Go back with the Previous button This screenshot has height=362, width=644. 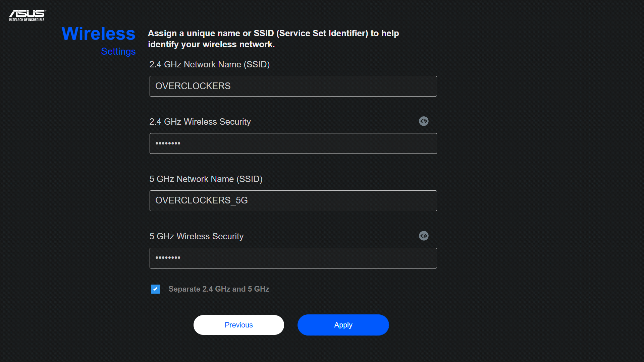point(238,325)
